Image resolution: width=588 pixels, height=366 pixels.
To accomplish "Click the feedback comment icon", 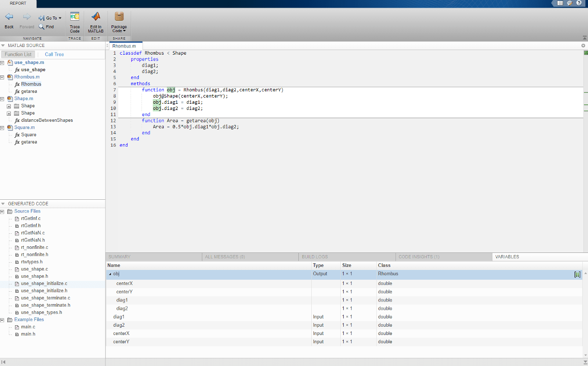I will pyautogui.click(x=569, y=3).
